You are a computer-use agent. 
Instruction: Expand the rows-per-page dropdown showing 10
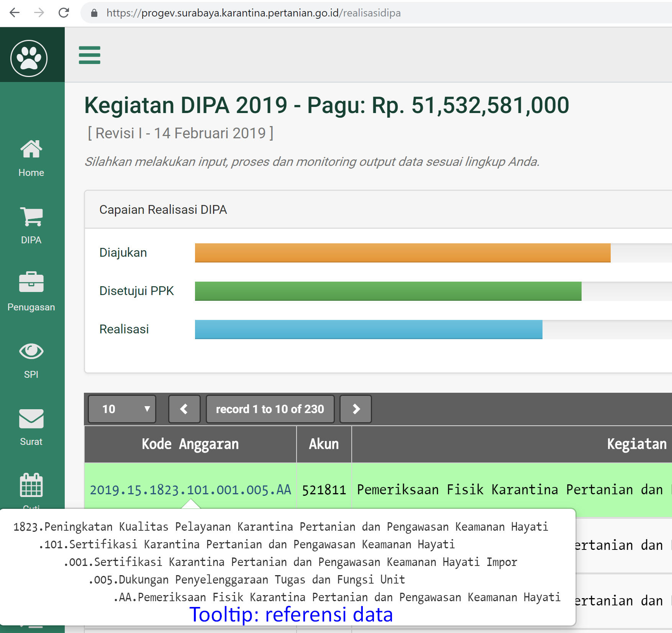point(122,409)
